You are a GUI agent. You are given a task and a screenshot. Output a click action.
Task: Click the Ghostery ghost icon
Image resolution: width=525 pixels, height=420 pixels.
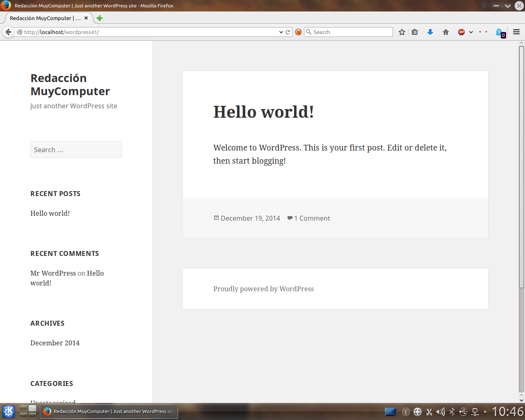pyautogui.click(x=500, y=32)
